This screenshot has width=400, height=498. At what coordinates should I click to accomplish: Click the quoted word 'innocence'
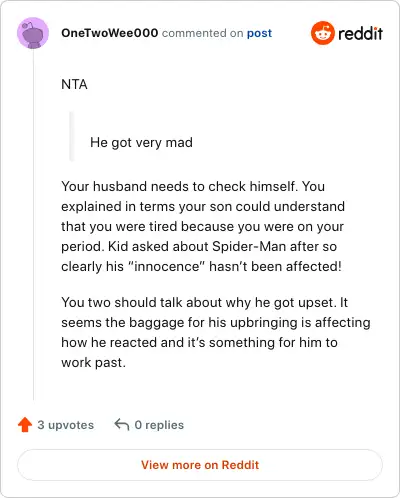(167, 267)
